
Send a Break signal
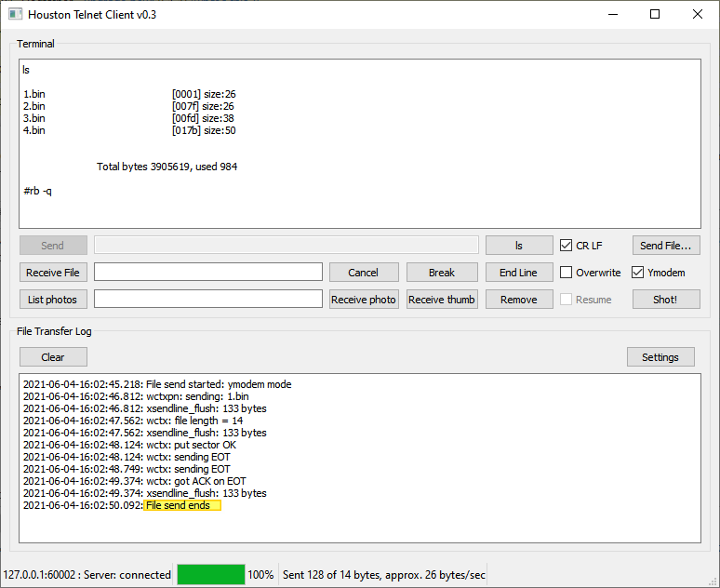[x=442, y=273]
